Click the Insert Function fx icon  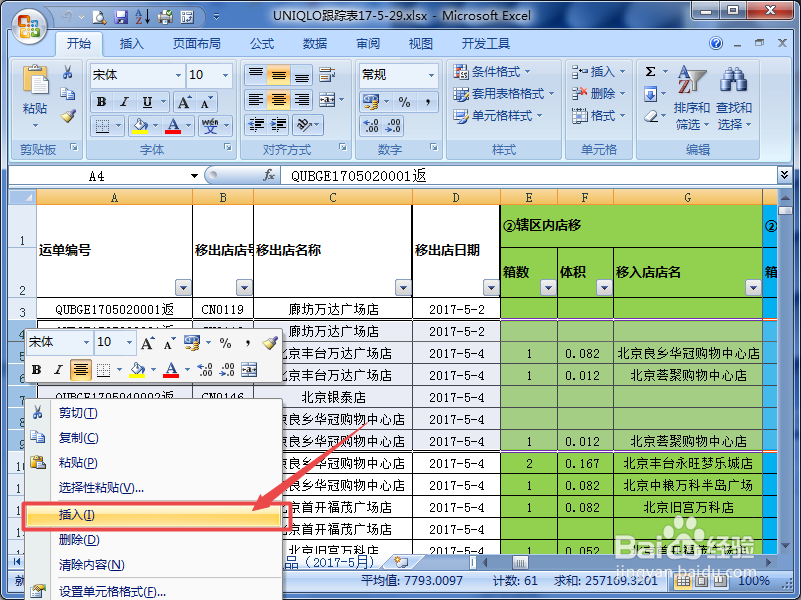pos(269,176)
